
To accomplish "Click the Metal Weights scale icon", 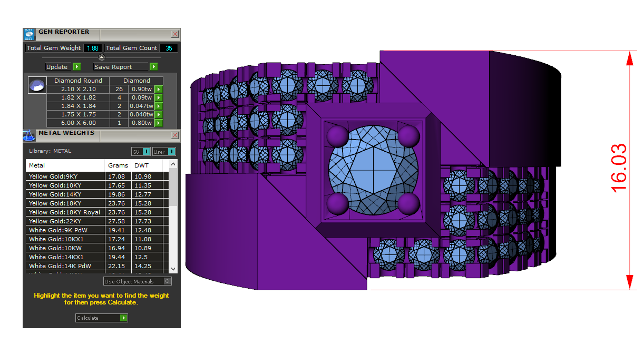I will coord(29,135).
